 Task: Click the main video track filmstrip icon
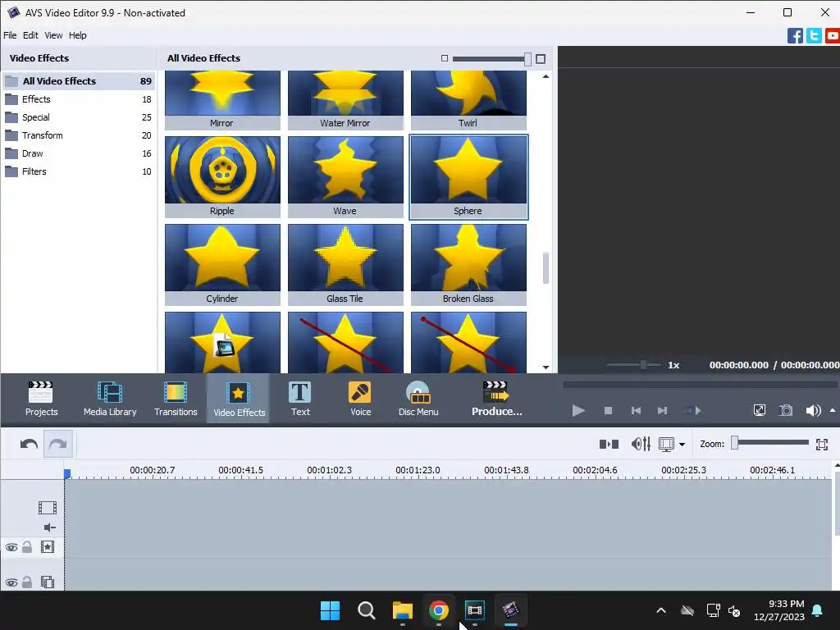pyautogui.click(x=47, y=507)
